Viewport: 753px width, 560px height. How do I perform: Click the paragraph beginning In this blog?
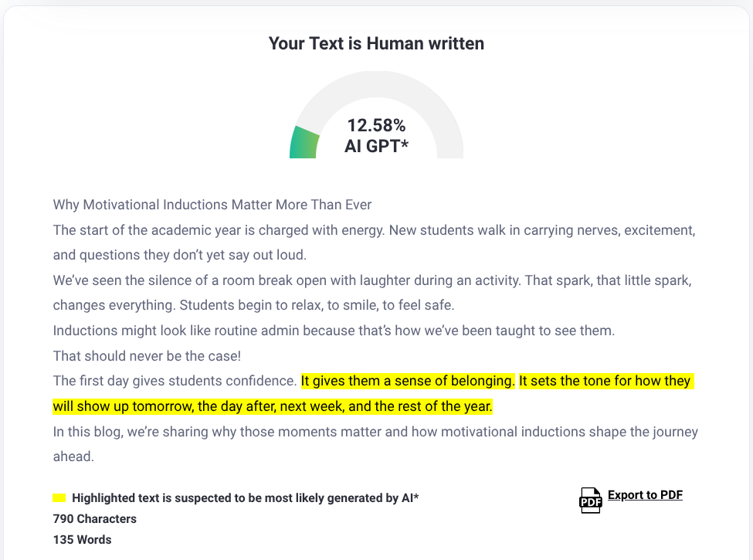[375, 432]
